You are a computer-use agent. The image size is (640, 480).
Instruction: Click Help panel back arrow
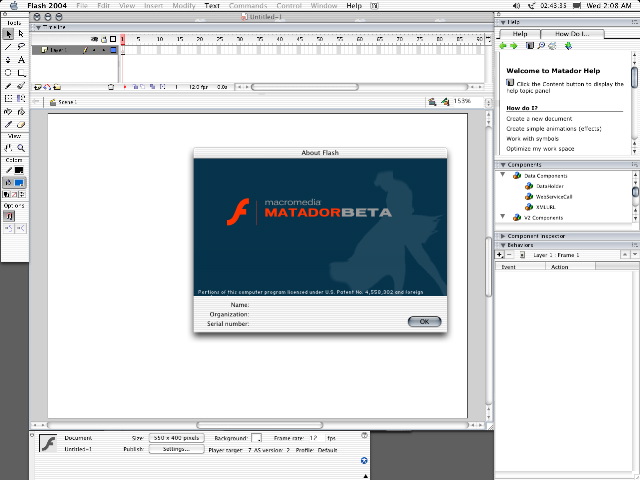pos(503,46)
